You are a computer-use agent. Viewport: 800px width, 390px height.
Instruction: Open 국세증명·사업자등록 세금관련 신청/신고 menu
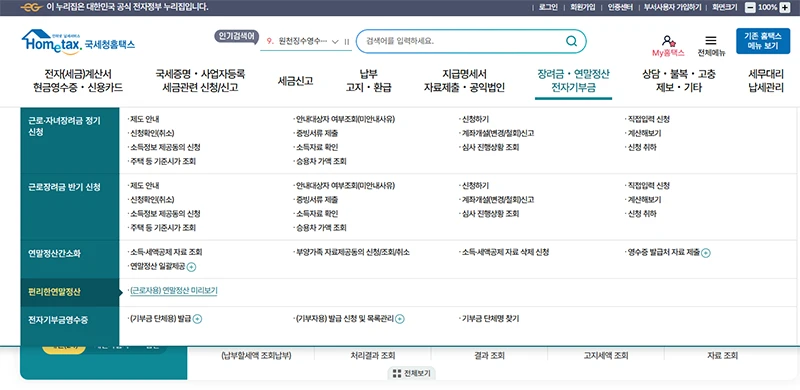(201, 81)
